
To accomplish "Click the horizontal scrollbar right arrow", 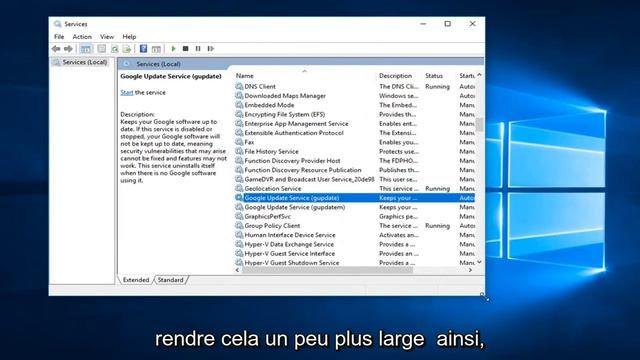I will pyautogui.click(x=471, y=270).
